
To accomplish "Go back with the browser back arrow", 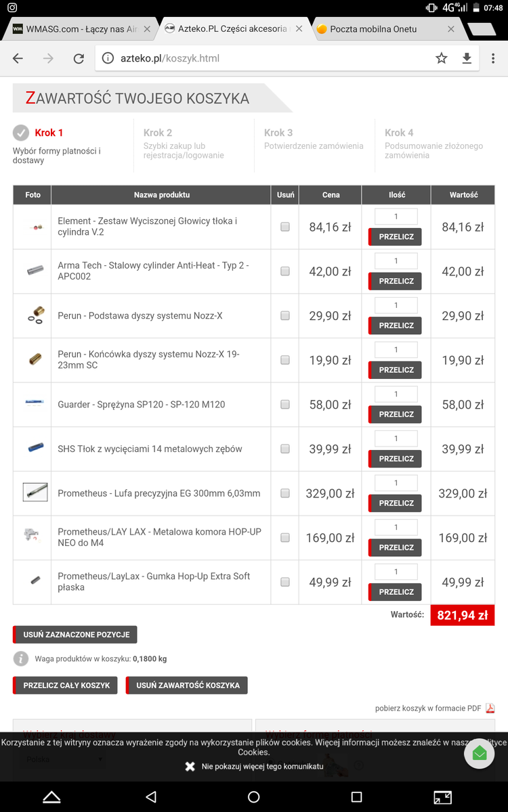I will point(18,59).
